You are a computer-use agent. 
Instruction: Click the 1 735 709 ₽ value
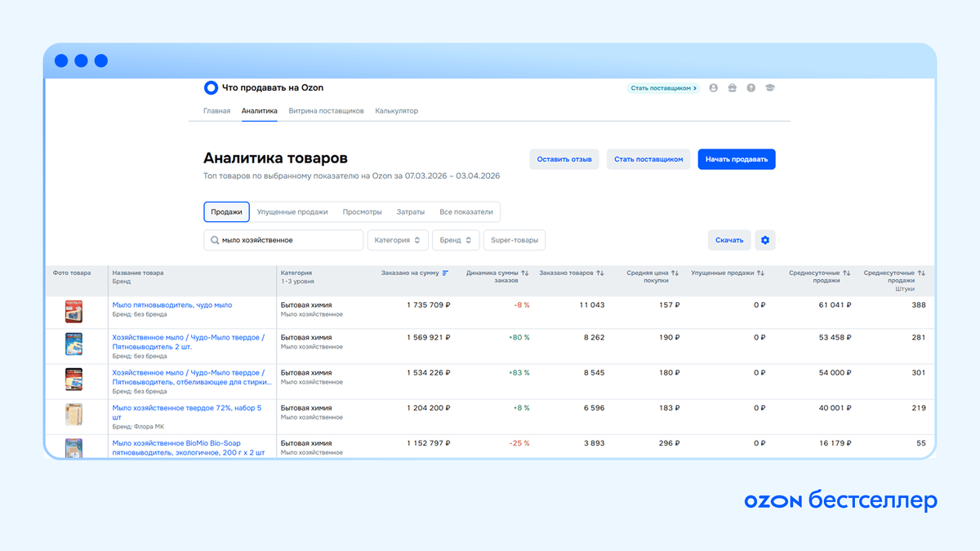point(429,305)
